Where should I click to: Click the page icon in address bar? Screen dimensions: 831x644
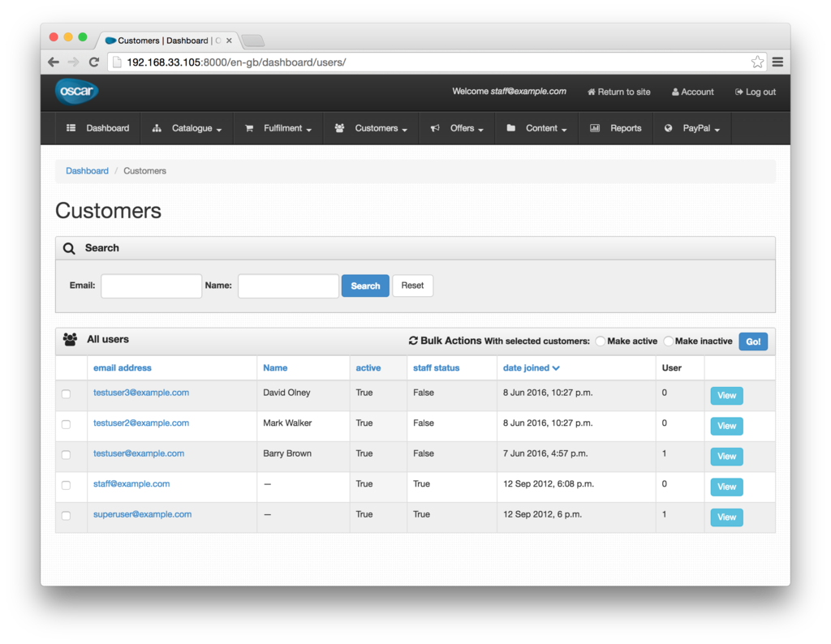point(117,62)
